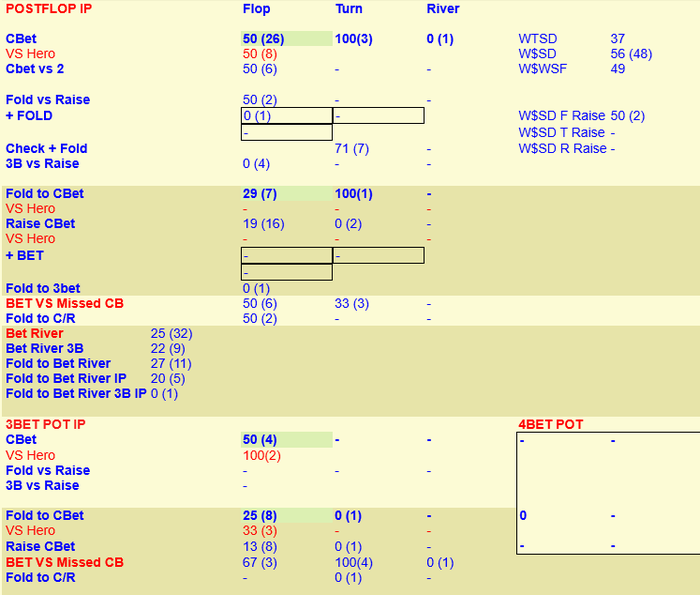
Task: Select Raise CBet flop value 19 (16)
Action: [263, 224]
